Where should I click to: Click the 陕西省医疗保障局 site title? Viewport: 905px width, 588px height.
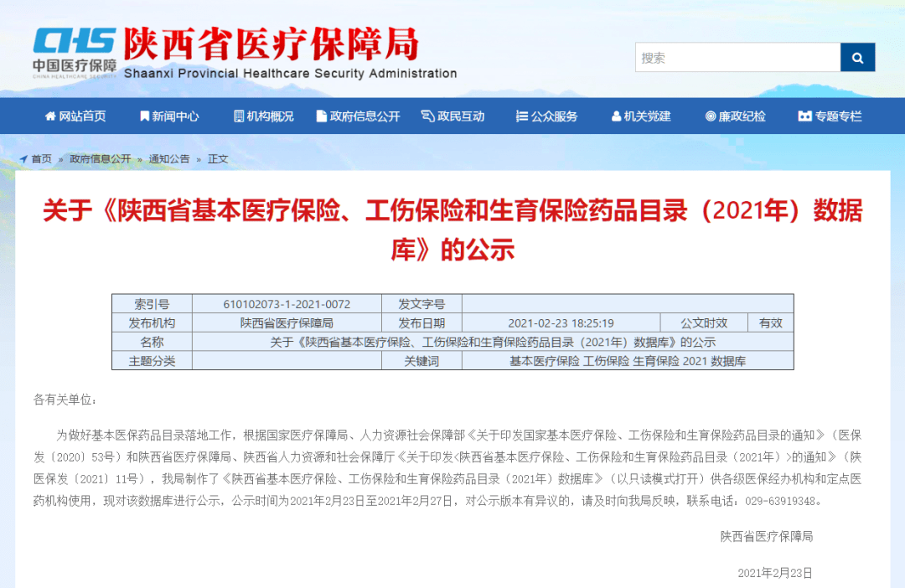point(271,44)
